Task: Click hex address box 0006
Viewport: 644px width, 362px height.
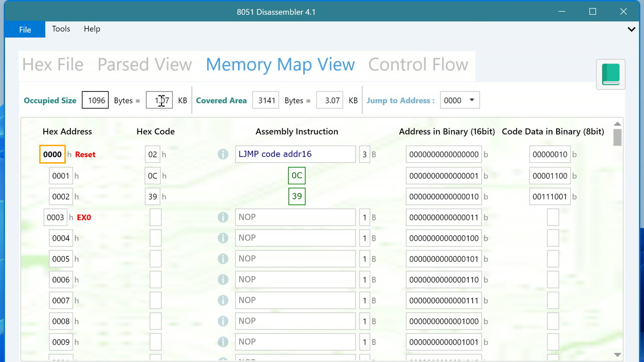Action: (x=61, y=279)
